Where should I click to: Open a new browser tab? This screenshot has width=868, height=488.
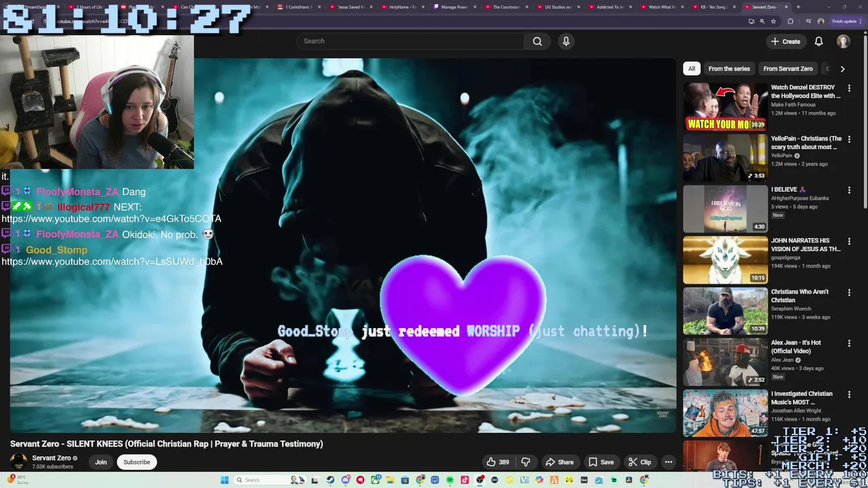798,7
